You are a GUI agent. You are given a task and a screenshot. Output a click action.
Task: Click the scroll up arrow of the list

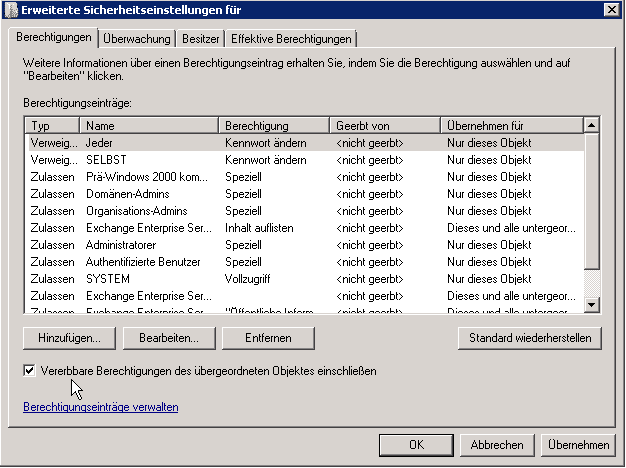click(x=592, y=125)
